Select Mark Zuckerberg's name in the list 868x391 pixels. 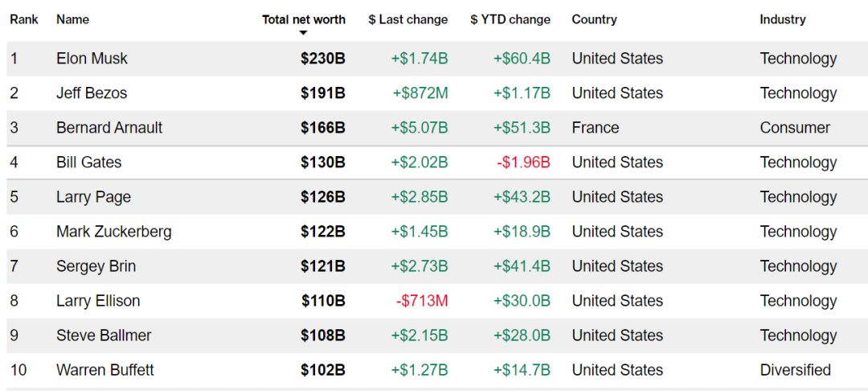click(x=114, y=232)
